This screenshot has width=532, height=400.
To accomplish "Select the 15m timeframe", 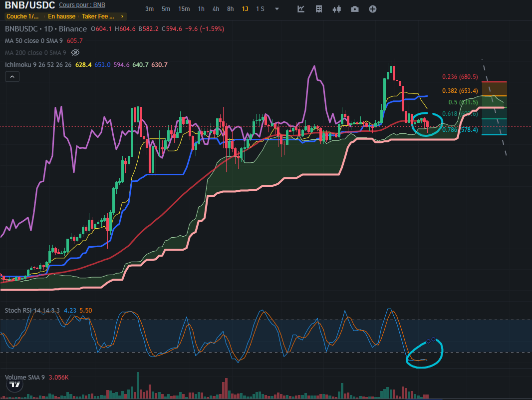I will (184, 9).
